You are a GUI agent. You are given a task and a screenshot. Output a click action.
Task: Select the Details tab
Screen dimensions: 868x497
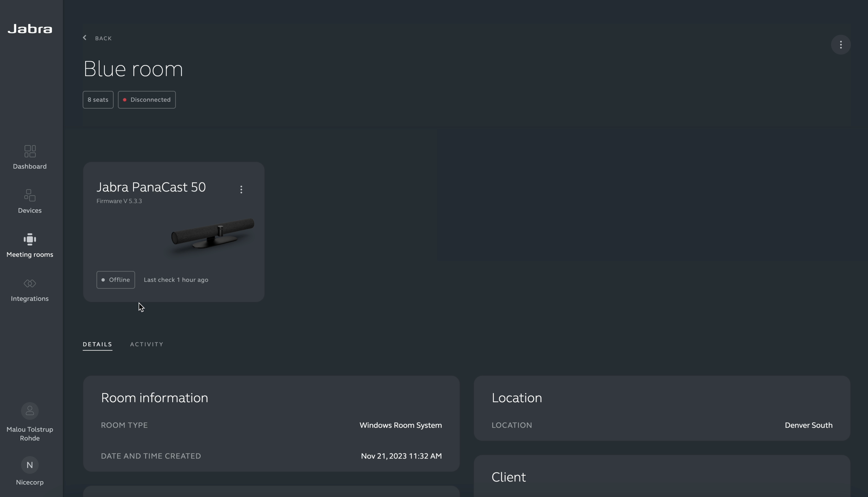pyautogui.click(x=98, y=344)
